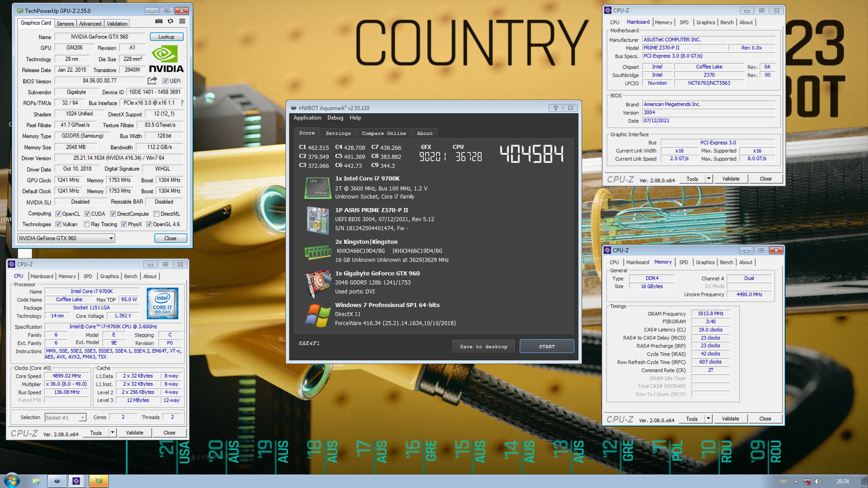Expand Tools dropdown arrow in CPU-Z CPU window

point(112,432)
